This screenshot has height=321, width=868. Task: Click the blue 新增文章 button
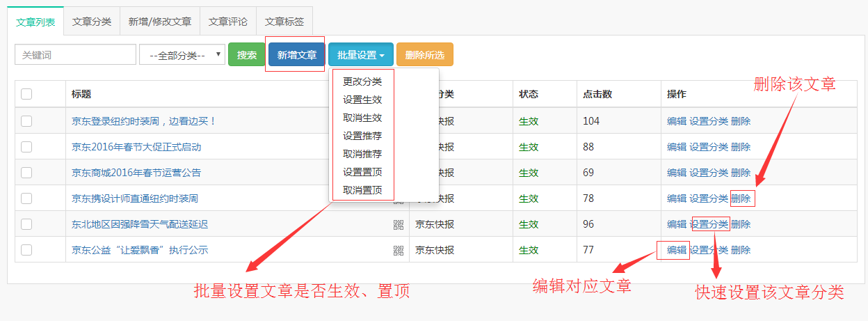coord(297,55)
